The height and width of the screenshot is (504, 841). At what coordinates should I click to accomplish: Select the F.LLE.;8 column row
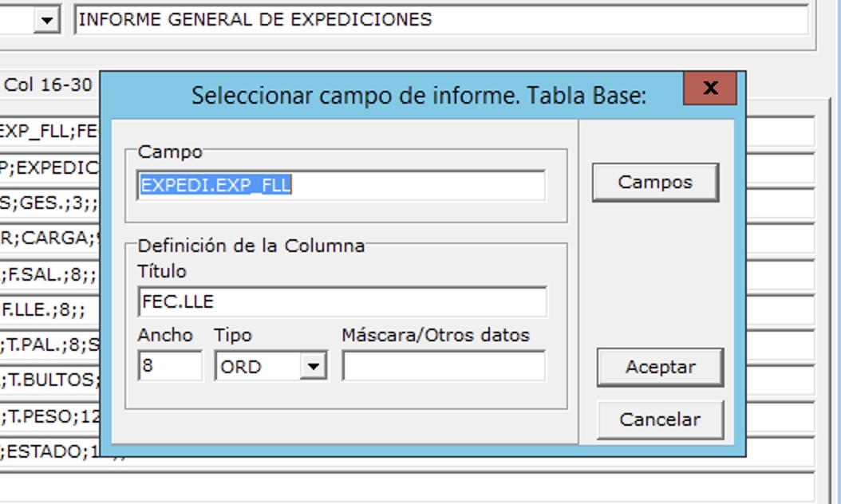(x=49, y=309)
